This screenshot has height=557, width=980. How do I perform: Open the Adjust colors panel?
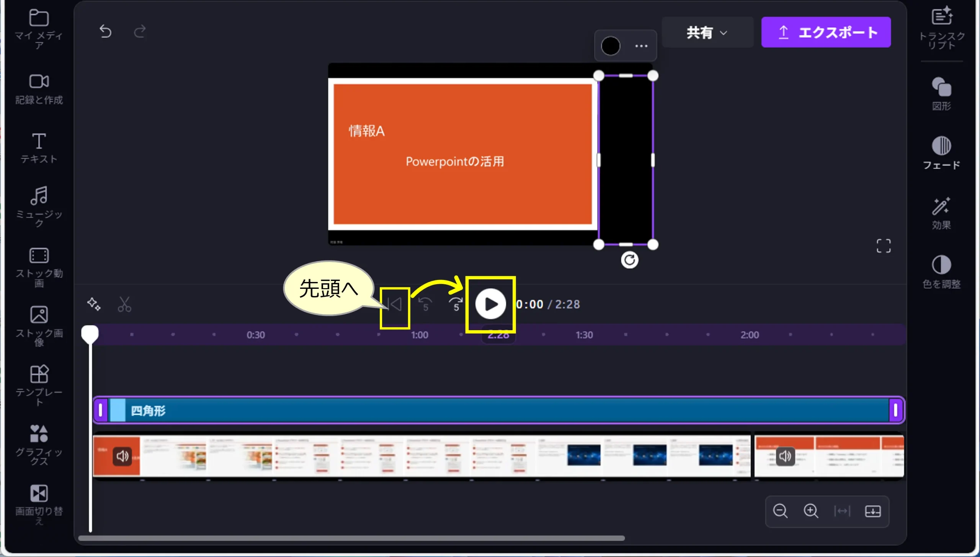[941, 272]
